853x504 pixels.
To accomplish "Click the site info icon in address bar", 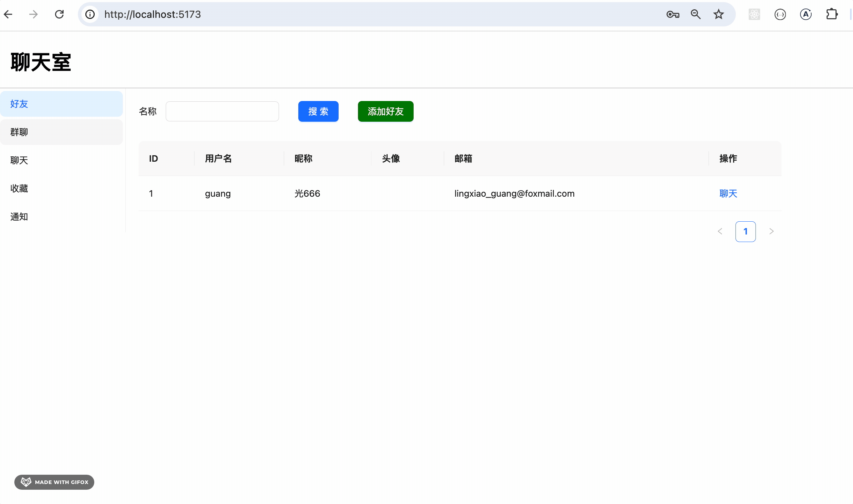I will [90, 14].
